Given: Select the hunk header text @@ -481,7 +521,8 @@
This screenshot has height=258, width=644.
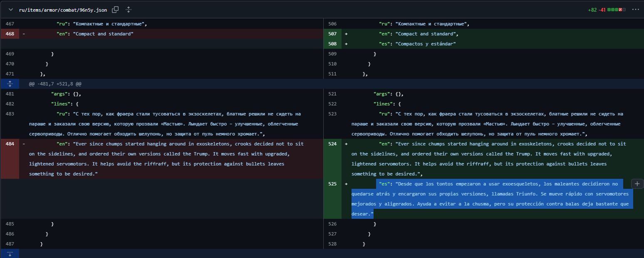Looking at the screenshot, I should tap(55, 84).
